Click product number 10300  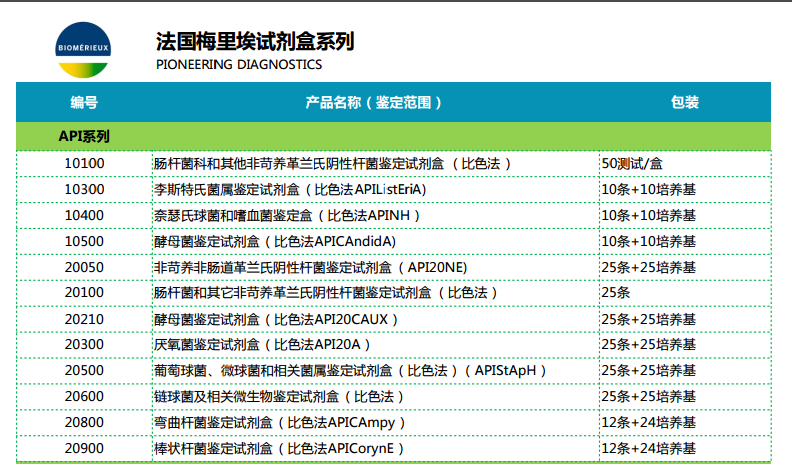[x=84, y=189]
